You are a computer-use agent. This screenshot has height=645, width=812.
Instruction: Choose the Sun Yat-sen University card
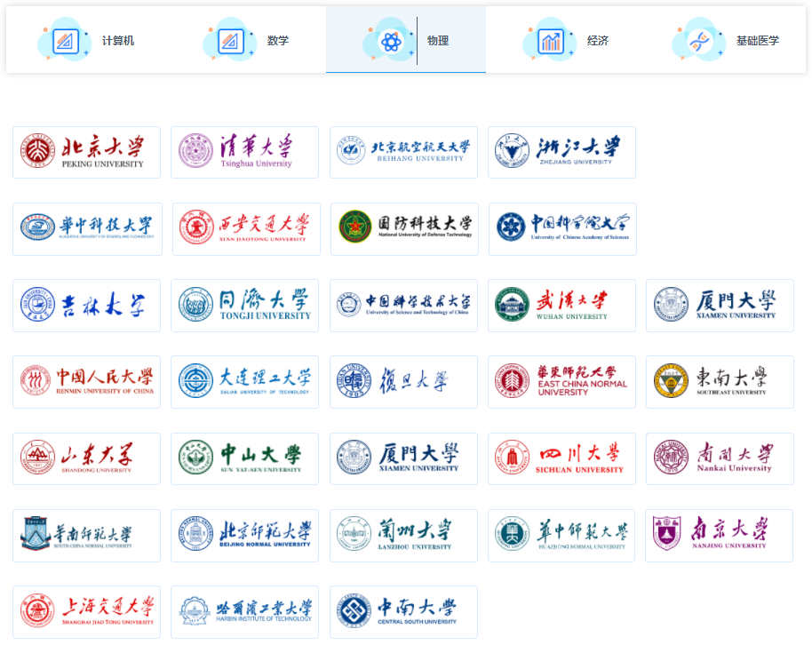[x=244, y=459]
